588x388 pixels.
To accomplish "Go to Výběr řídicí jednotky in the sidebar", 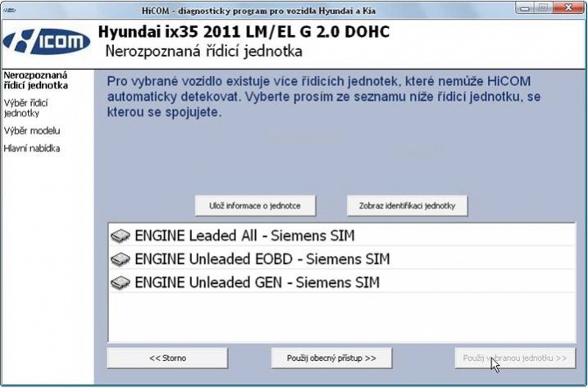I will click(x=26, y=107).
